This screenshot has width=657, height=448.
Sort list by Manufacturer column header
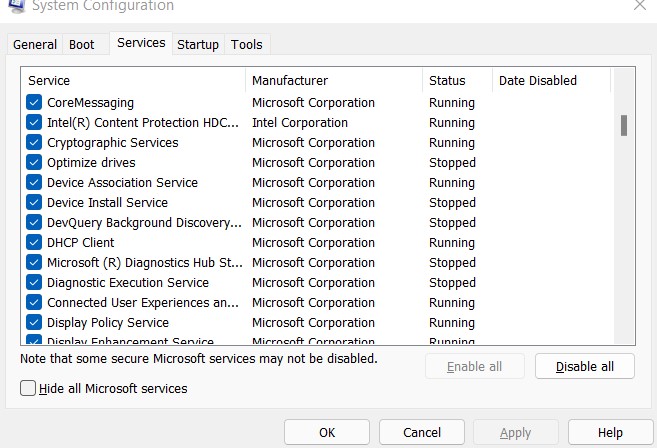[333, 80]
